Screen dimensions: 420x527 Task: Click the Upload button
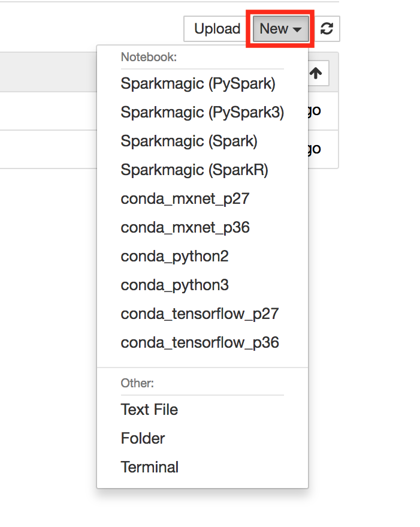point(217,29)
